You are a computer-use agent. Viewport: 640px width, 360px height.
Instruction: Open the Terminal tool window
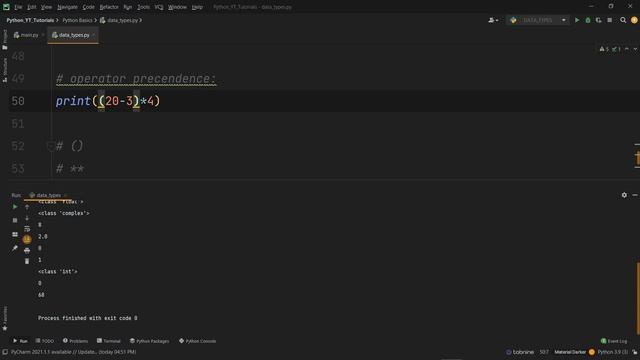[109, 341]
